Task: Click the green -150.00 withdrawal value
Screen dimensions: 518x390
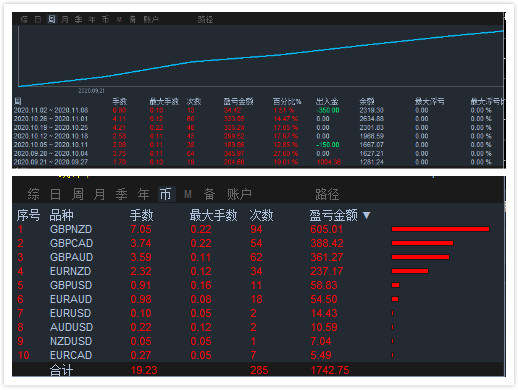Action: 328,145
